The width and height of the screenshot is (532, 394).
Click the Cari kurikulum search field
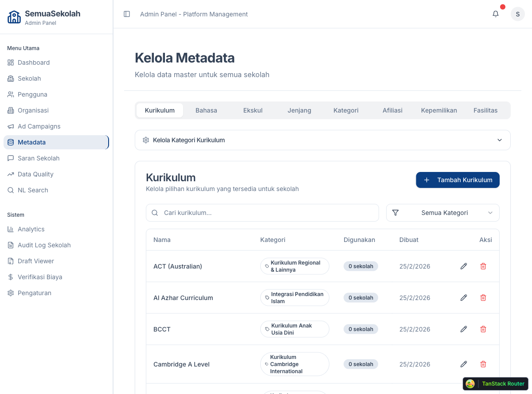262,213
